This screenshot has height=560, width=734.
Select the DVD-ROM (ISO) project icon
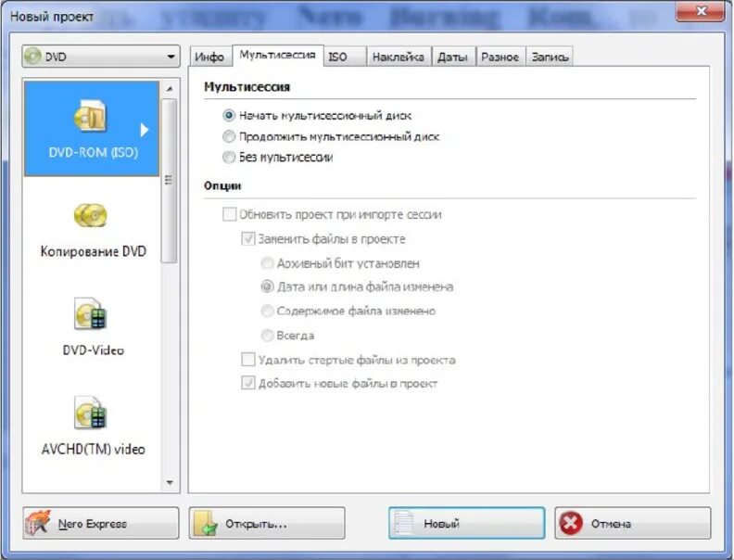(x=90, y=115)
